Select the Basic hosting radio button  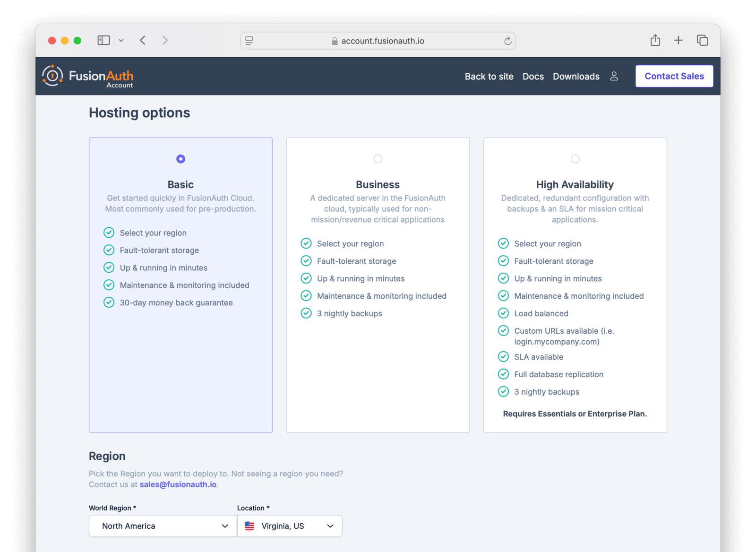(180, 159)
